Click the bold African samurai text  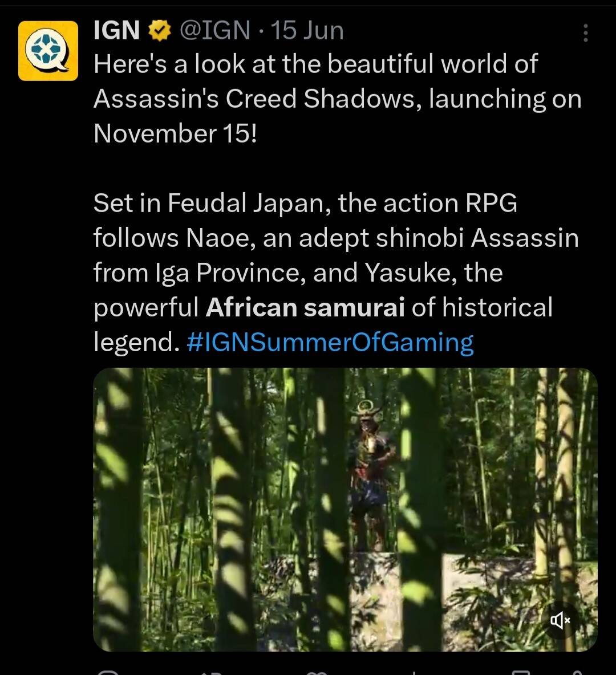[305, 307]
